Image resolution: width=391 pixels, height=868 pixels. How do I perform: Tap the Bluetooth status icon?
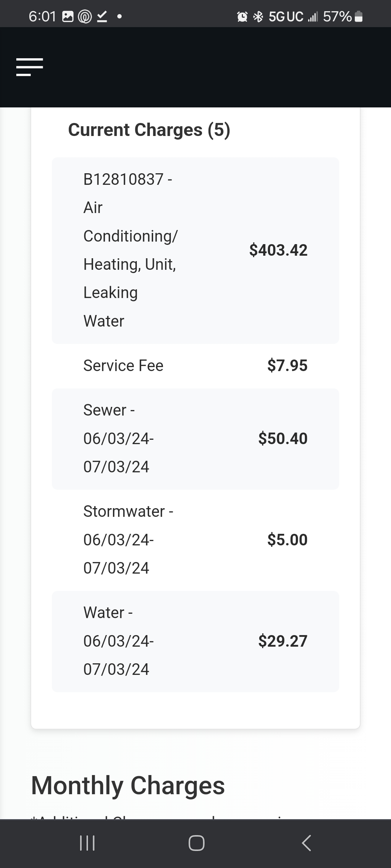point(258,17)
